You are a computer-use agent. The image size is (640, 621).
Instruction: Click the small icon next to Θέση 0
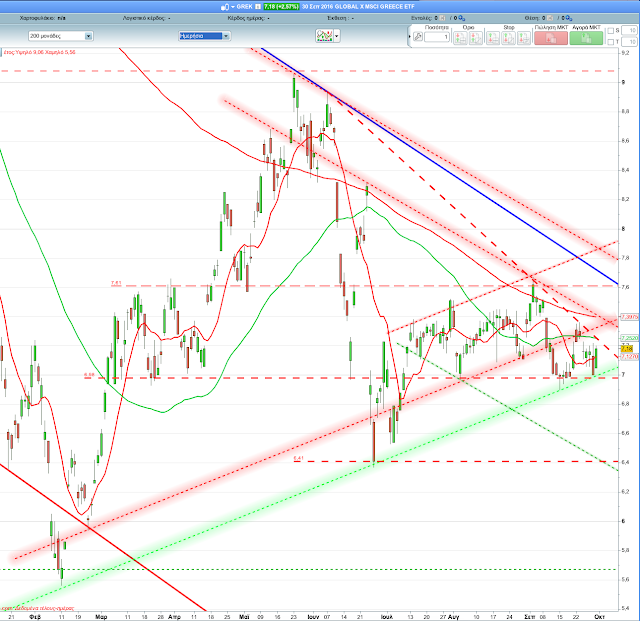point(550,18)
